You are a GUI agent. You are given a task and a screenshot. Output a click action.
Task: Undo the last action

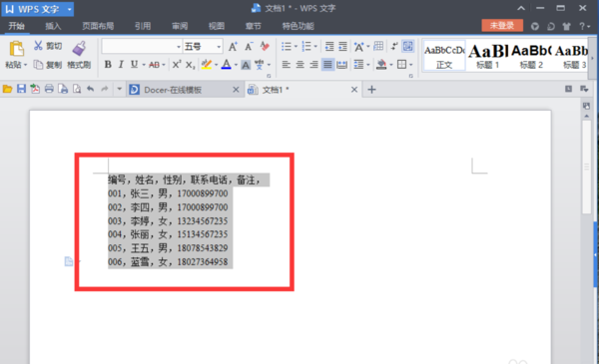(x=91, y=90)
